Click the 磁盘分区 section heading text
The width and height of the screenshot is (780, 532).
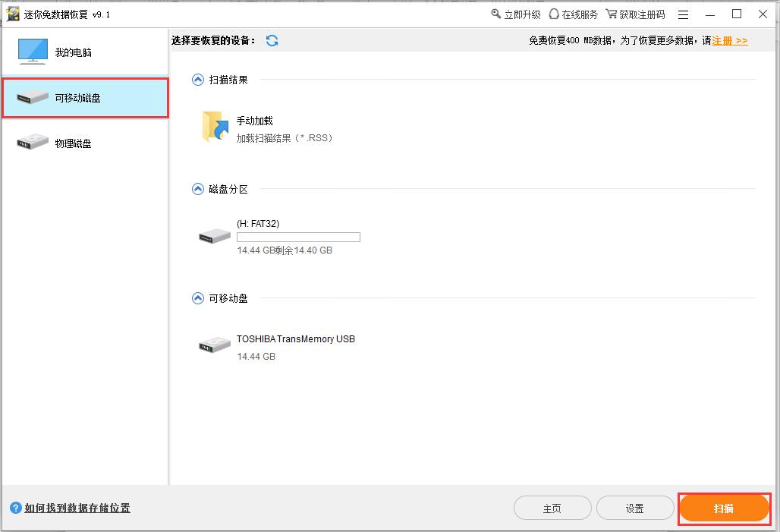228,189
